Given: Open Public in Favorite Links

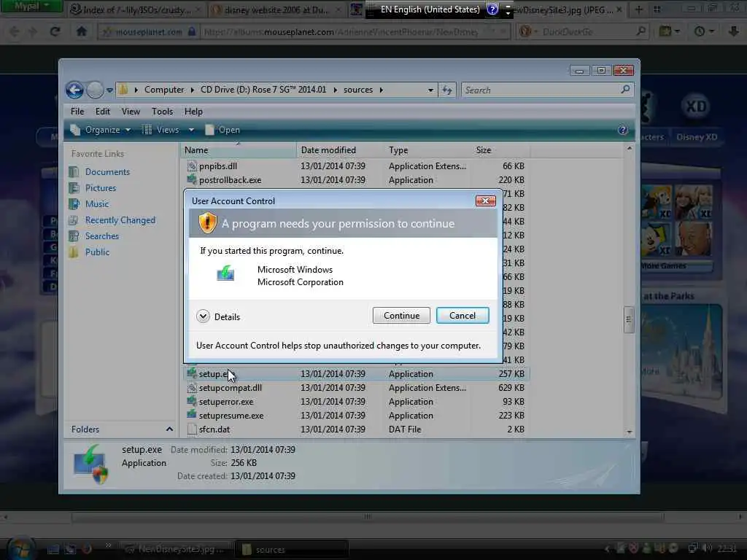Looking at the screenshot, I should point(97,252).
